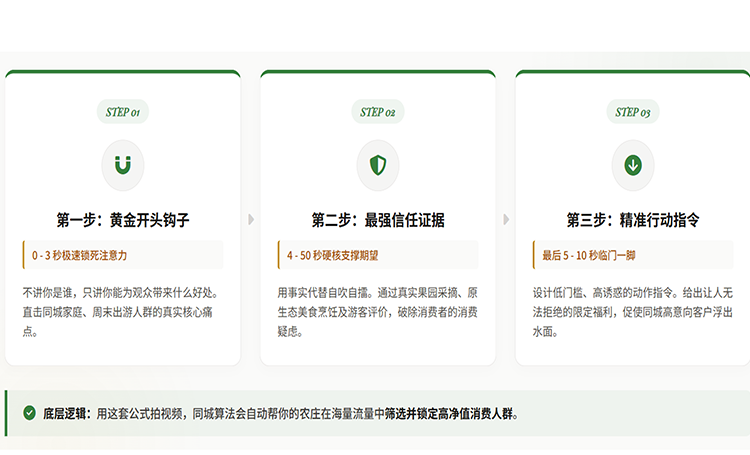The width and height of the screenshot is (750, 455).
Task: Click the shield icon in step two card
Action: [x=378, y=165]
